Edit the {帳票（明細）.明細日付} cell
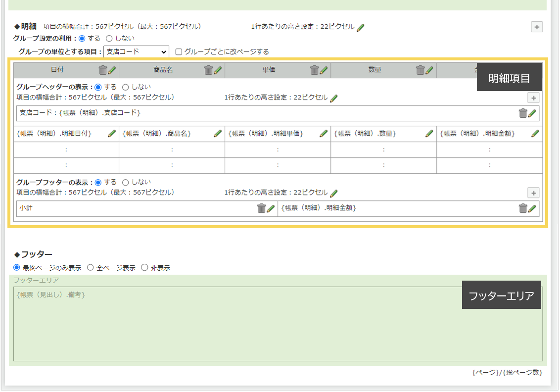 tap(112, 133)
